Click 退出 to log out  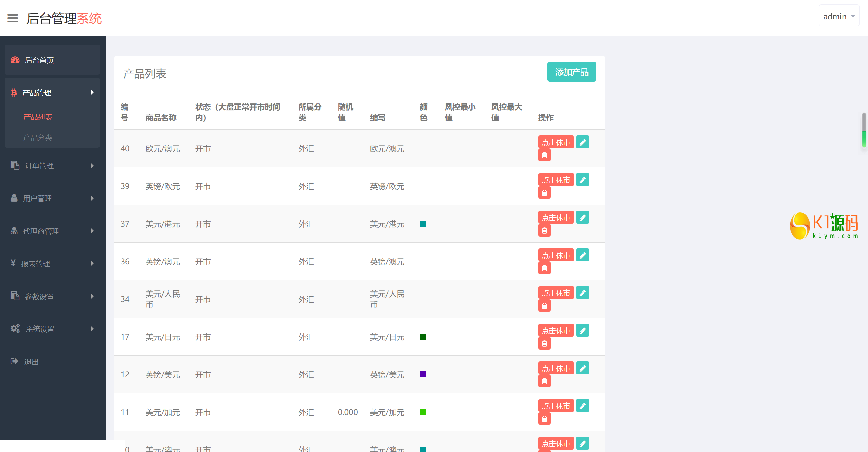click(31, 362)
